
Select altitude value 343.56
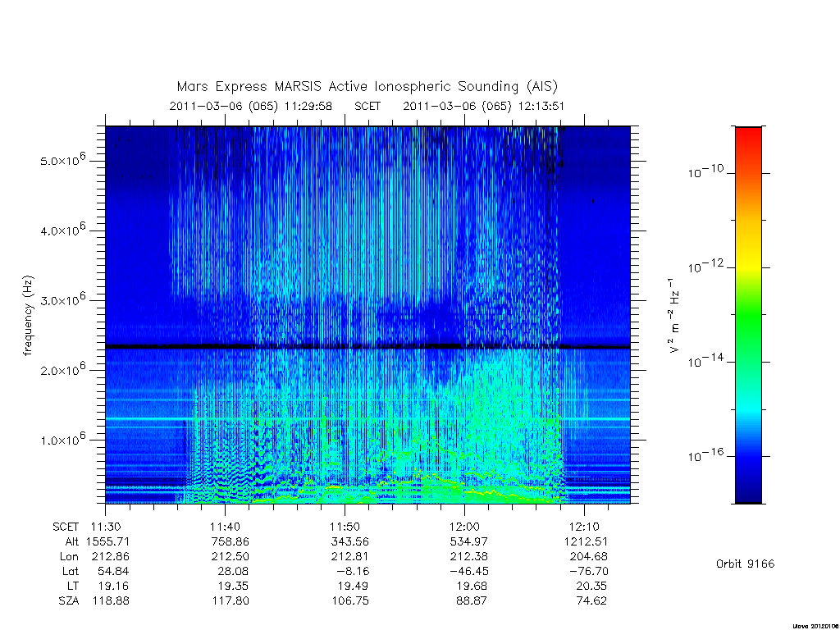[x=349, y=541]
